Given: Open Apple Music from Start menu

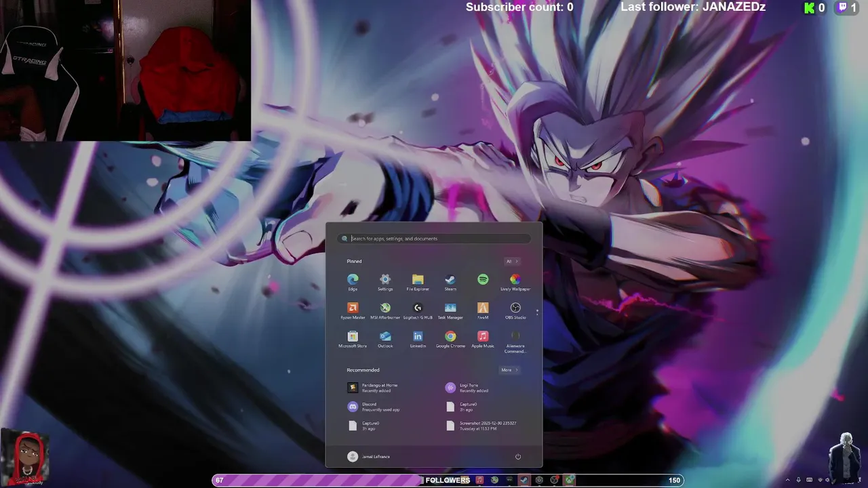Looking at the screenshot, I should coord(483,339).
